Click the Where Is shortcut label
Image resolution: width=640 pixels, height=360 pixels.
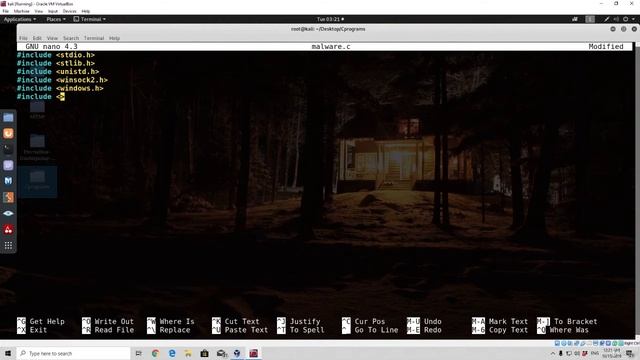click(177, 322)
